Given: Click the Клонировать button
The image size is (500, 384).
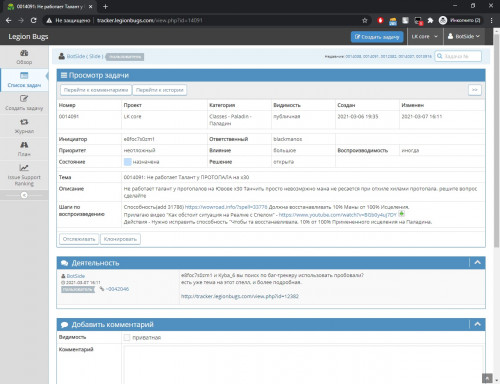Looking at the screenshot, I should pos(120,239).
